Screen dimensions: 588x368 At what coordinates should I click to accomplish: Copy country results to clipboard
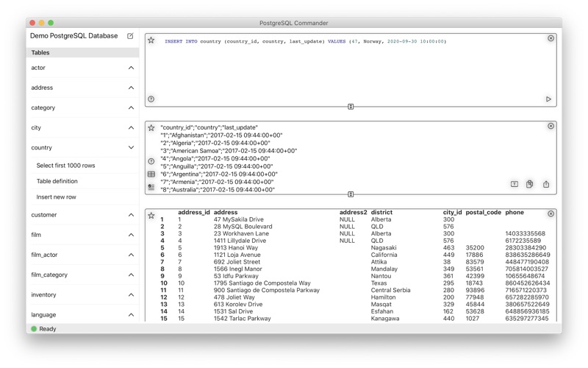pos(529,184)
